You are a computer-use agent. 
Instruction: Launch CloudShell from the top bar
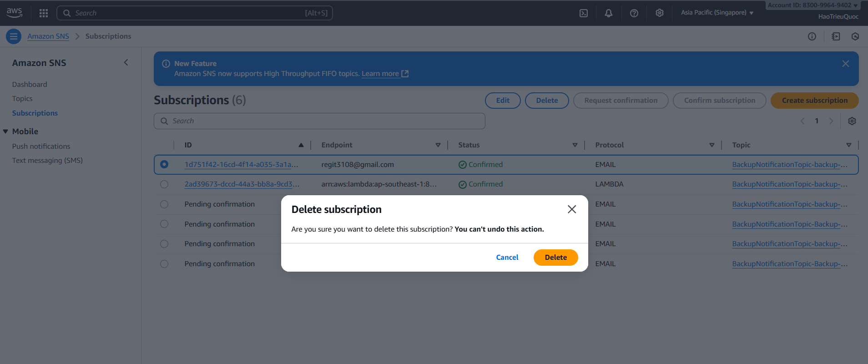tap(584, 13)
